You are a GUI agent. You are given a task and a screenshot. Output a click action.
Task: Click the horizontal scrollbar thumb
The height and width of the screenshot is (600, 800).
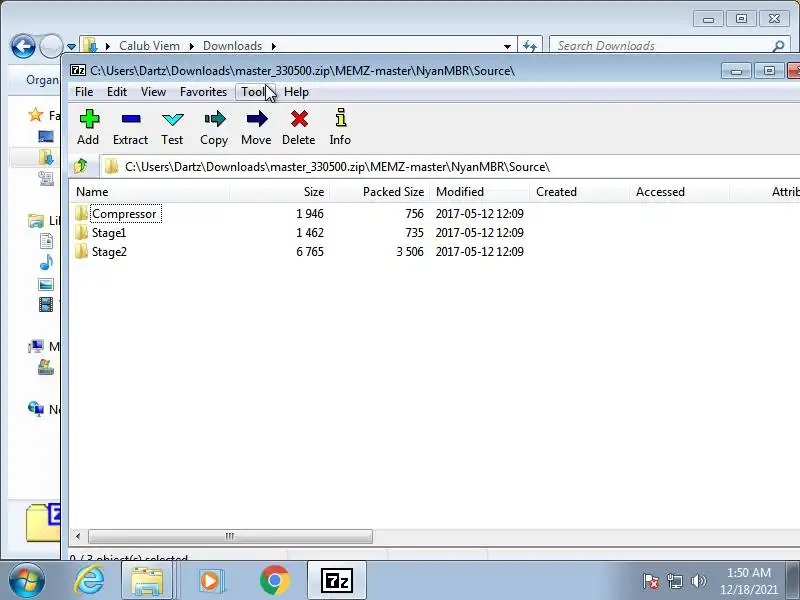tap(230, 536)
